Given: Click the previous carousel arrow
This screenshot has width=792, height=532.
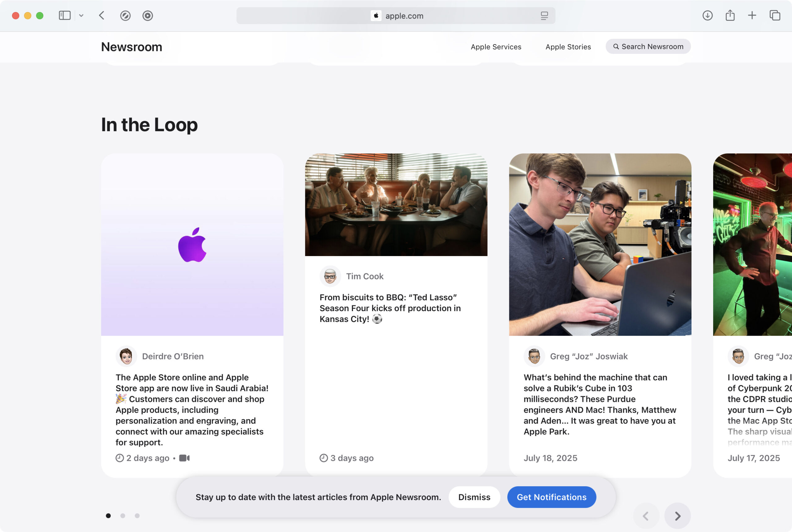Looking at the screenshot, I should (x=646, y=516).
